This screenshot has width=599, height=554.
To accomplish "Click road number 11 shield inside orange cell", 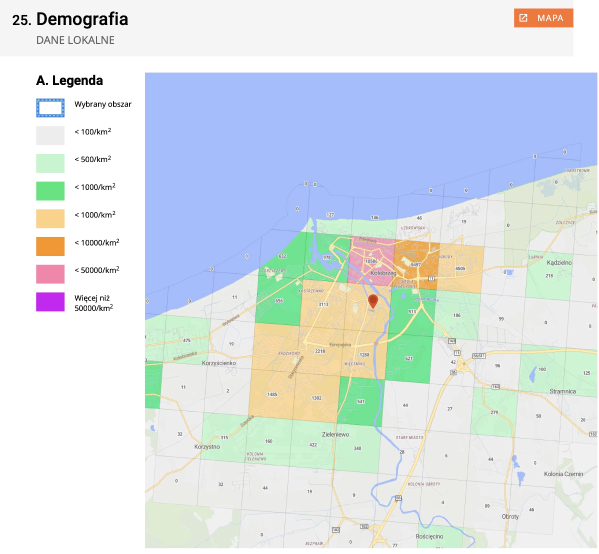I will point(432,278).
